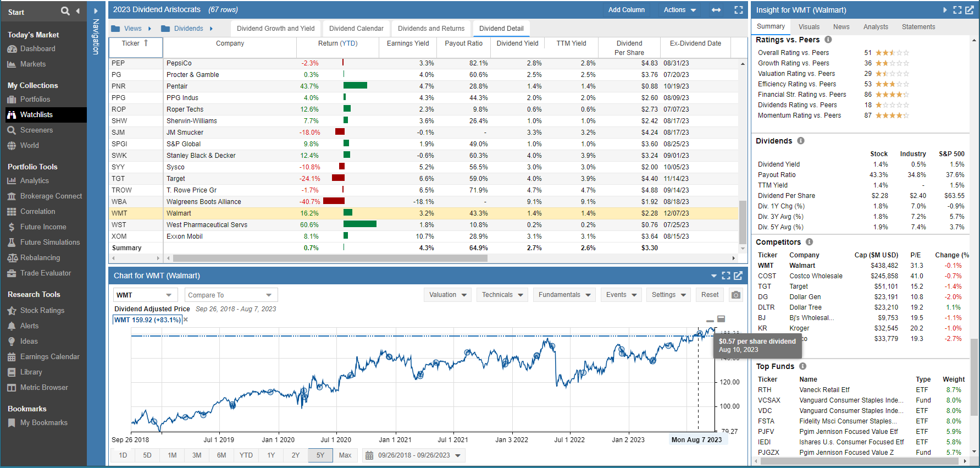The width and height of the screenshot is (980, 468).
Task: Fit columns with the horizontal arrows icon
Action: click(x=716, y=10)
